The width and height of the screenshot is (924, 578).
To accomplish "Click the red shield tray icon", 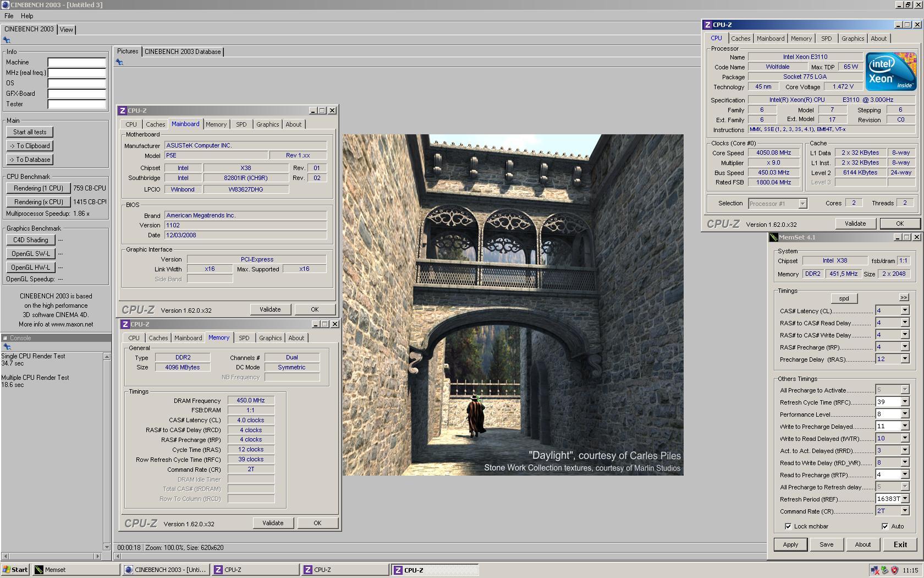I will click(x=894, y=570).
